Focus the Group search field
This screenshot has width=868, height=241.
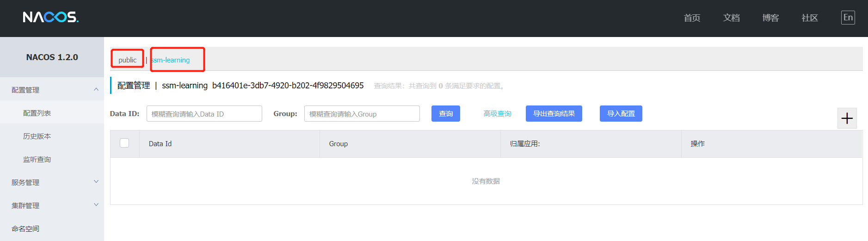point(362,113)
